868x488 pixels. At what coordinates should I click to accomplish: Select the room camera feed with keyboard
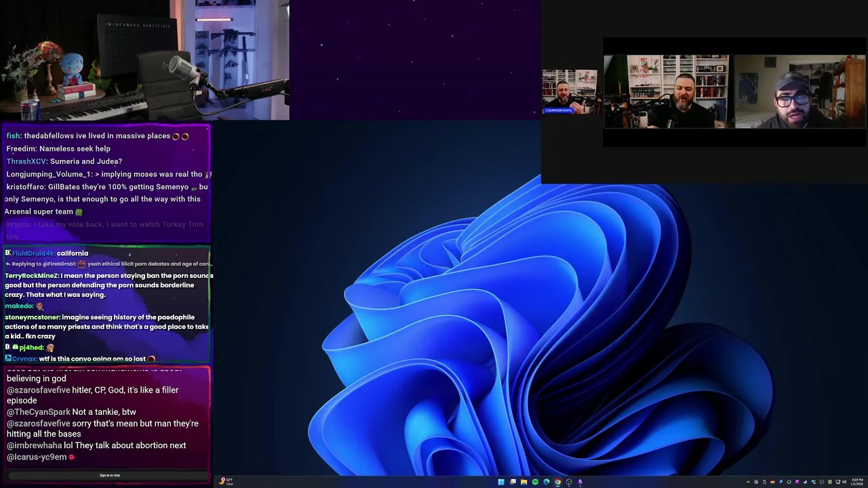coord(144,60)
